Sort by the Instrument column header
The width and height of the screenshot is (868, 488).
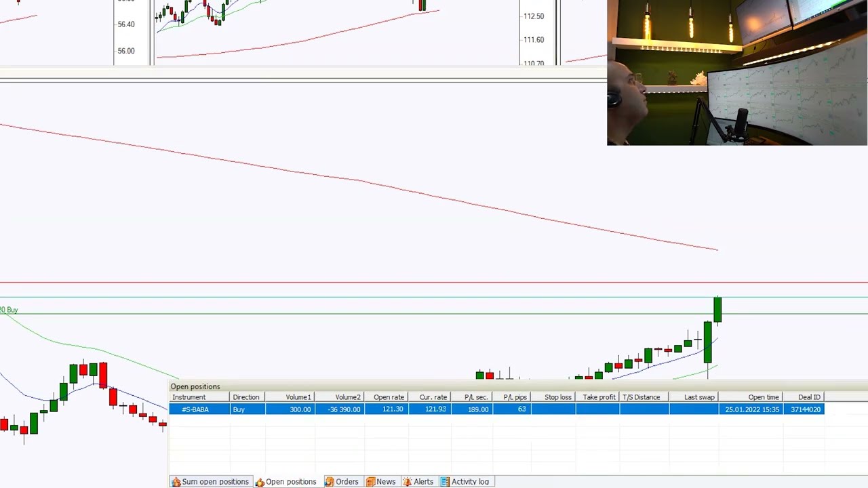[x=189, y=397]
